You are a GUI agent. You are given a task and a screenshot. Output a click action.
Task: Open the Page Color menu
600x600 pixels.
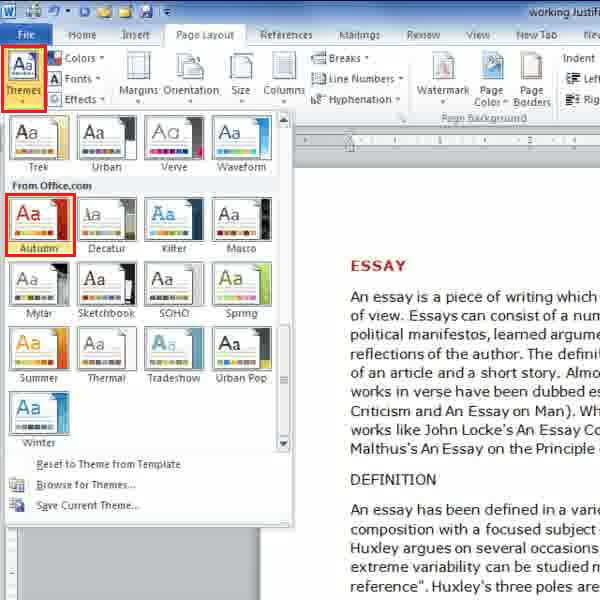(x=491, y=79)
